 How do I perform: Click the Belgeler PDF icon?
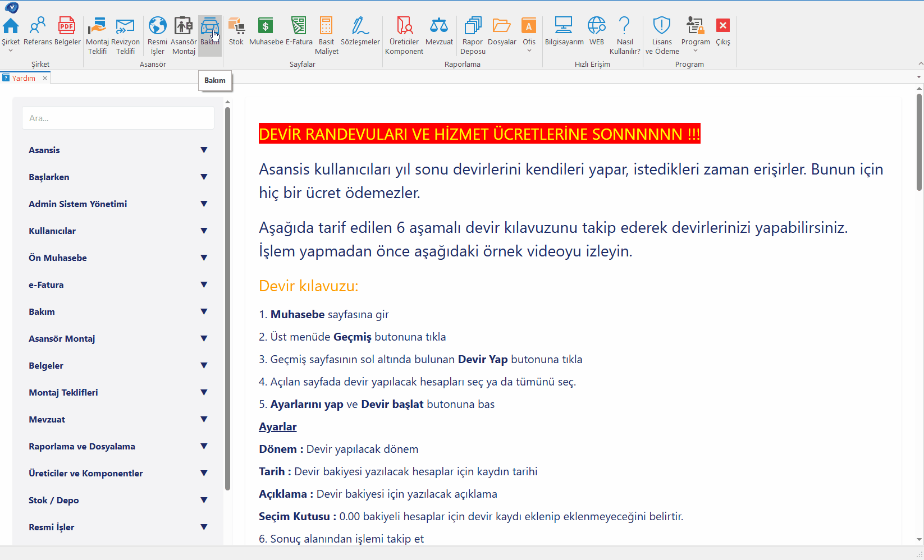tap(67, 26)
